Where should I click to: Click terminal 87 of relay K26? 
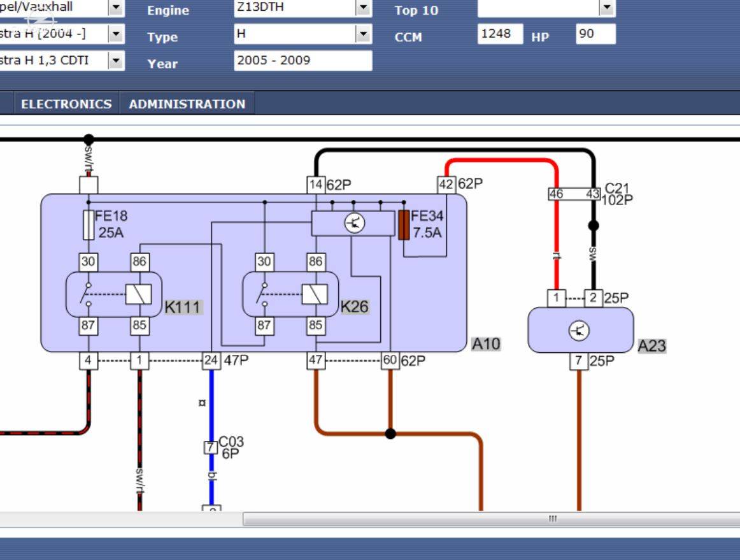[x=264, y=326]
